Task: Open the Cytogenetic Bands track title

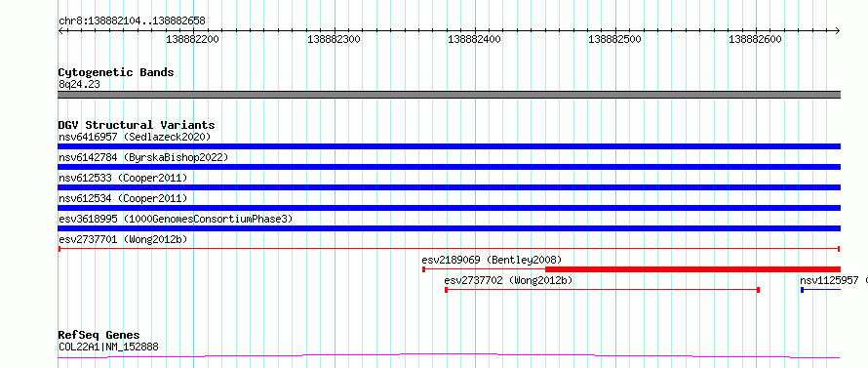Action: 116,72
